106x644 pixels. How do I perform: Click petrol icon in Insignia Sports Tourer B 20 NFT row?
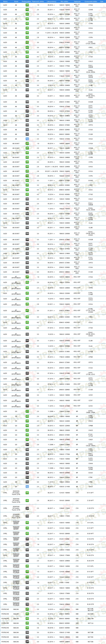pyautogui.click(x=27, y=577)
